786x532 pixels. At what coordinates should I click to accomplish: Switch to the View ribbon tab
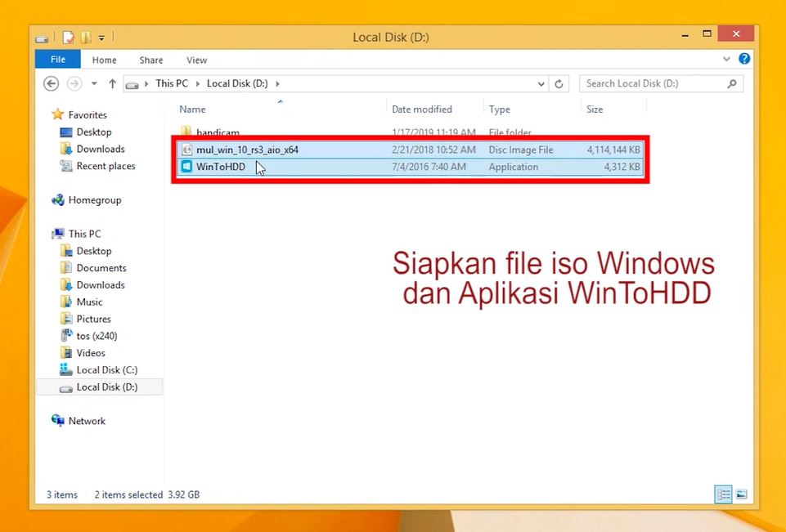(196, 60)
